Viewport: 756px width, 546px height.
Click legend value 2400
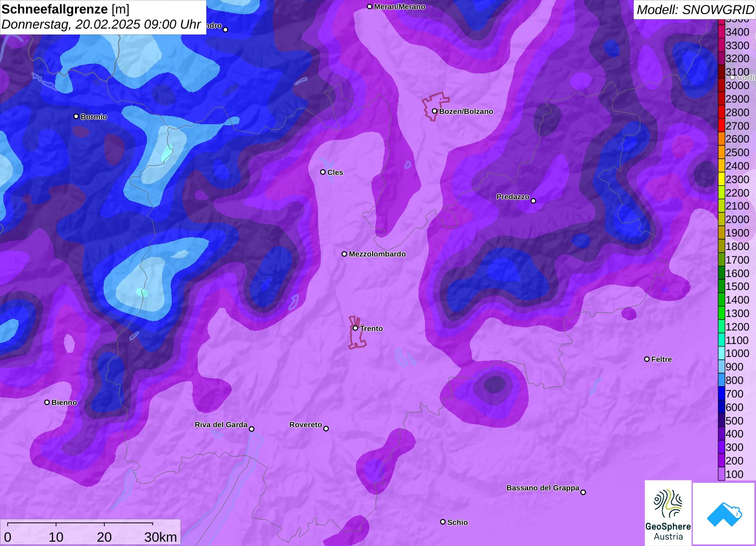pyautogui.click(x=738, y=166)
